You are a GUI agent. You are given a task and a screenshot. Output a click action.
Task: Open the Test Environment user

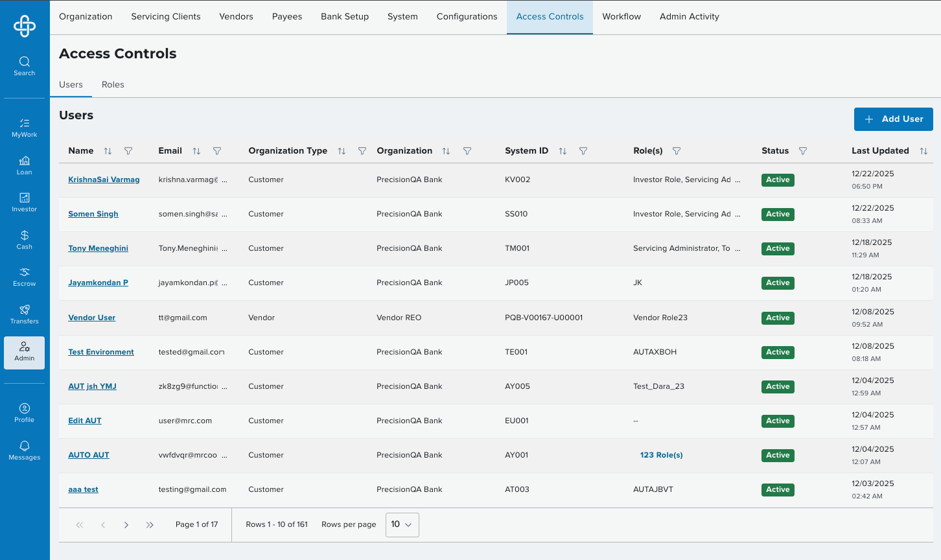click(101, 352)
